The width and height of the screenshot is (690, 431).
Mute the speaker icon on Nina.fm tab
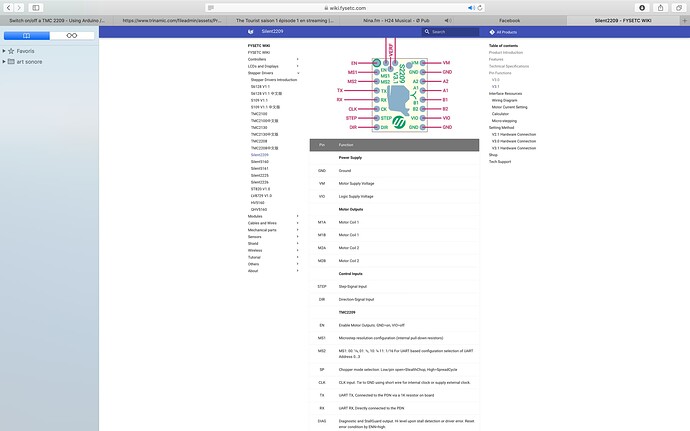tap(447, 20)
